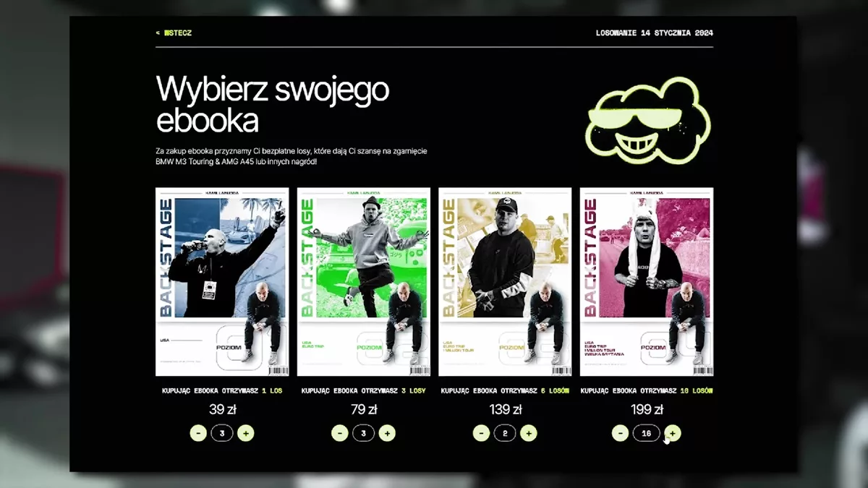Click the quantity field of the 39 zł ebook
Viewport: 868px width, 488px height.
[x=222, y=433]
